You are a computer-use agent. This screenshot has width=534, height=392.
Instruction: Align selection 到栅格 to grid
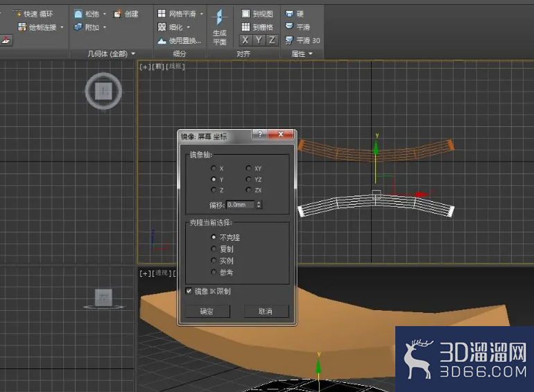click(x=257, y=27)
